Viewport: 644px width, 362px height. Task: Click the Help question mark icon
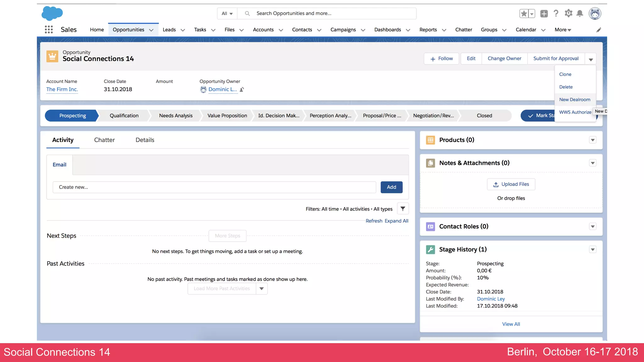(x=556, y=13)
